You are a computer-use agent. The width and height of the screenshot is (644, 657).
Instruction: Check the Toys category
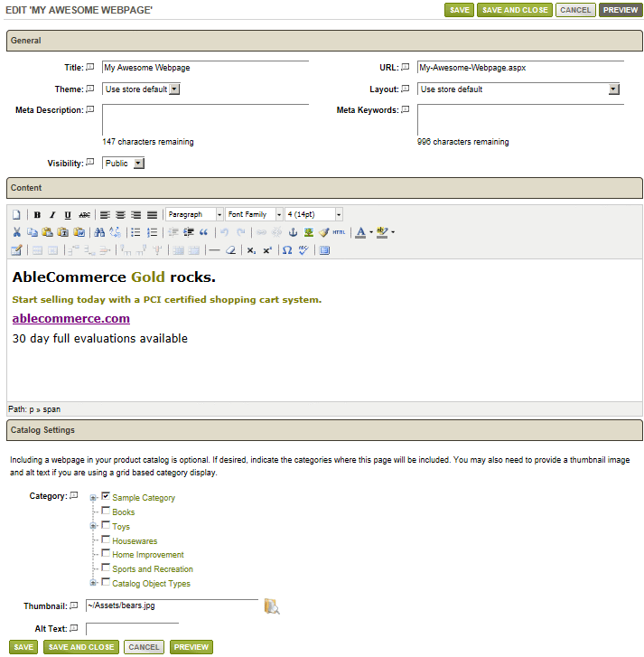point(106,525)
